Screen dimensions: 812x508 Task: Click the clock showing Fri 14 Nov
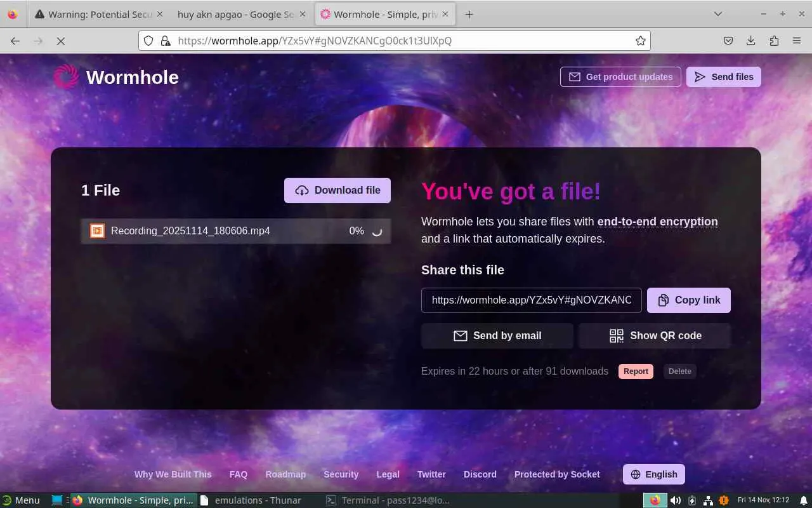point(763,500)
